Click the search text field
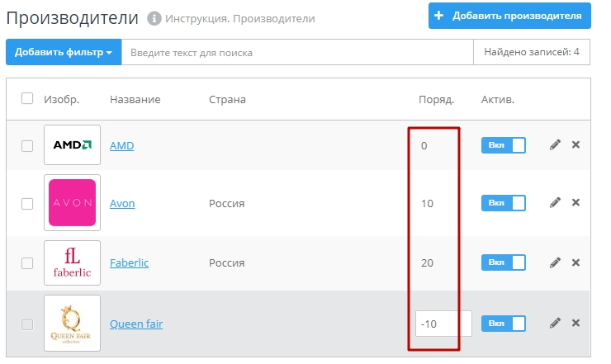Screen dimensions: 611x364 (297, 53)
